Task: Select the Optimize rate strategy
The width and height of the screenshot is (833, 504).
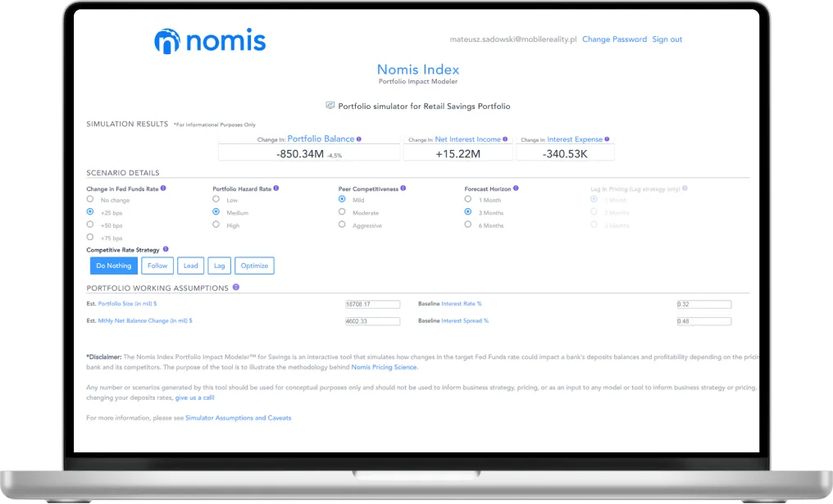Action: point(254,266)
